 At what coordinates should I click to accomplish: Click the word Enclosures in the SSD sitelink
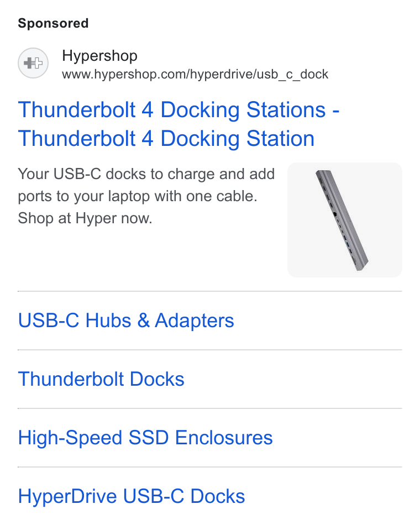(x=224, y=438)
